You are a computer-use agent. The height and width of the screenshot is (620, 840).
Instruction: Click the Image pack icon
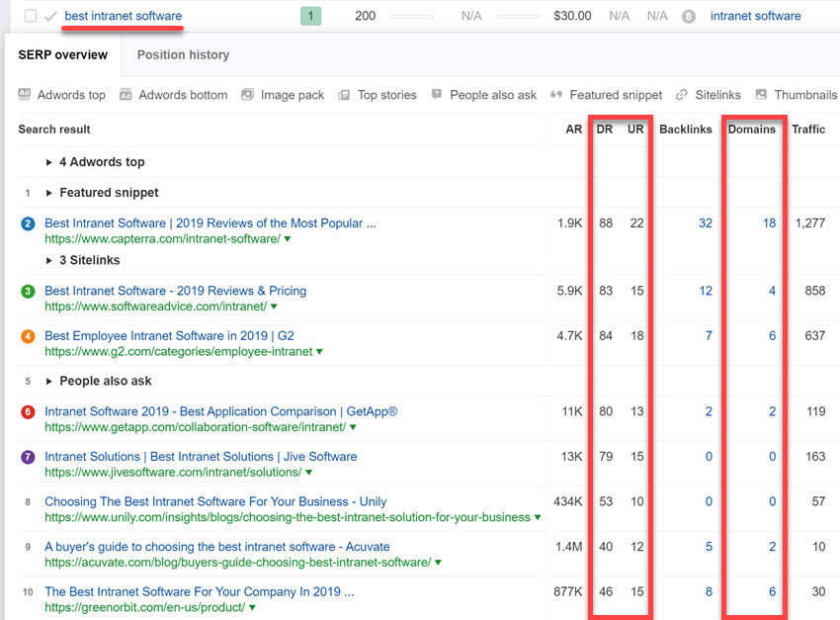248,95
